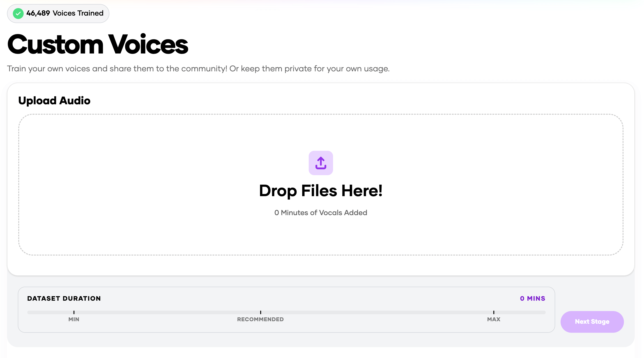Click the MIN marker on the duration bar
The image size is (644, 358).
pyautogui.click(x=74, y=312)
